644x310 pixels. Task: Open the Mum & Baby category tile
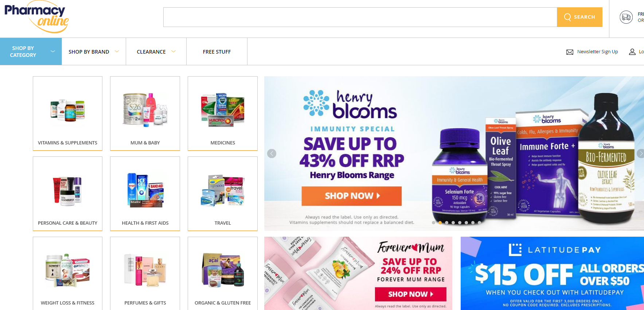(x=145, y=113)
